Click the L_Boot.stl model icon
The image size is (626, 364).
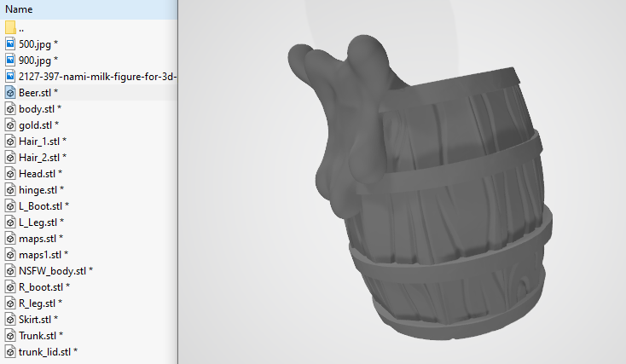pos(10,206)
